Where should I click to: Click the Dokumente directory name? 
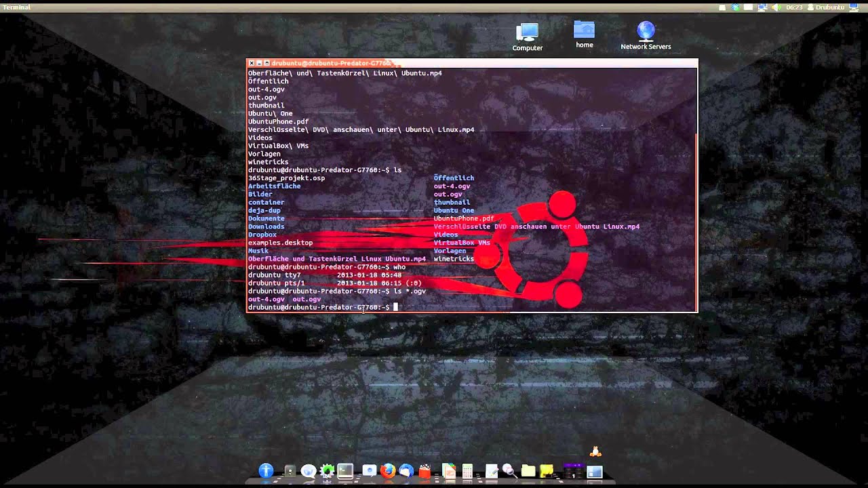[266, 219]
